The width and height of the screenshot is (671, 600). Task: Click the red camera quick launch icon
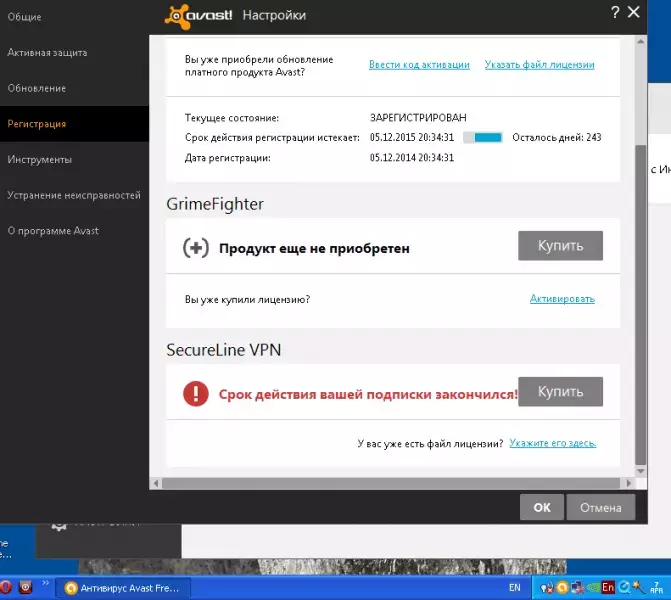tap(26, 588)
